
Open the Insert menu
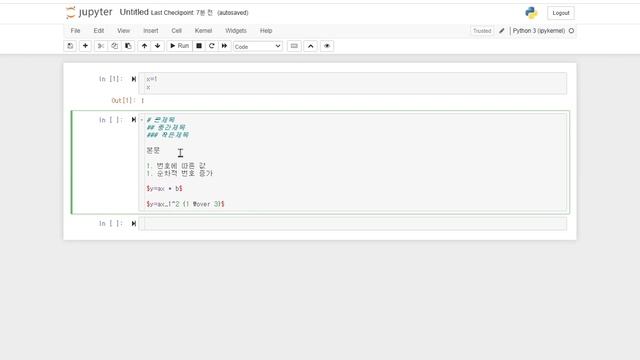click(151, 31)
